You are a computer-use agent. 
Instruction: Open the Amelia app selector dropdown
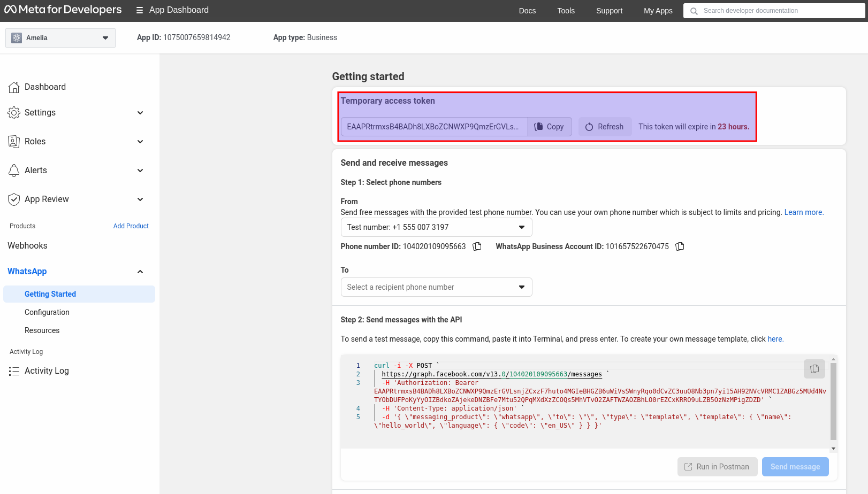tap(60, 38)
